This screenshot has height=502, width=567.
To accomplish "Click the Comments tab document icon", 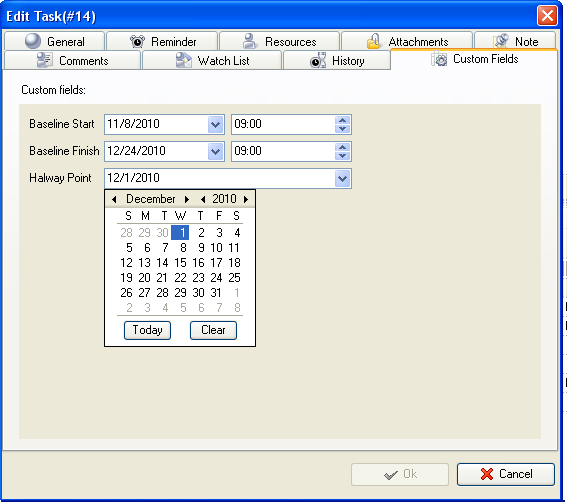I will pos(45,60).
